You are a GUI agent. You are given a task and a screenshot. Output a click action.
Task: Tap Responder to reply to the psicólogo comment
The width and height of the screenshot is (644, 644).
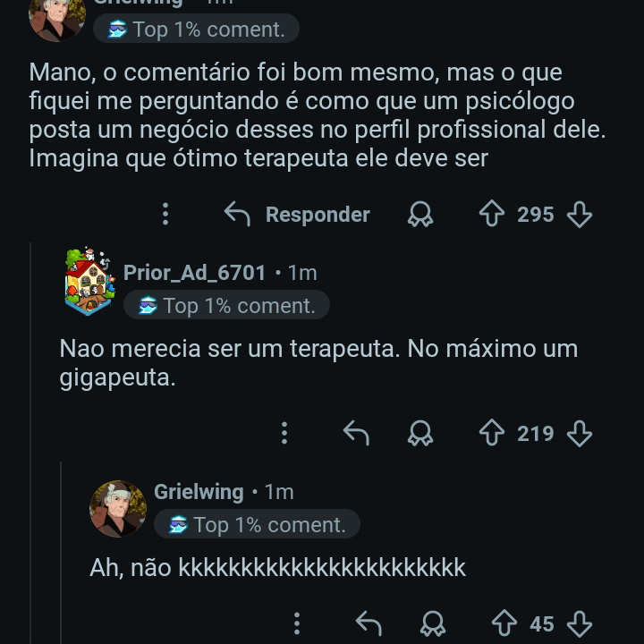tap(298, 215)
